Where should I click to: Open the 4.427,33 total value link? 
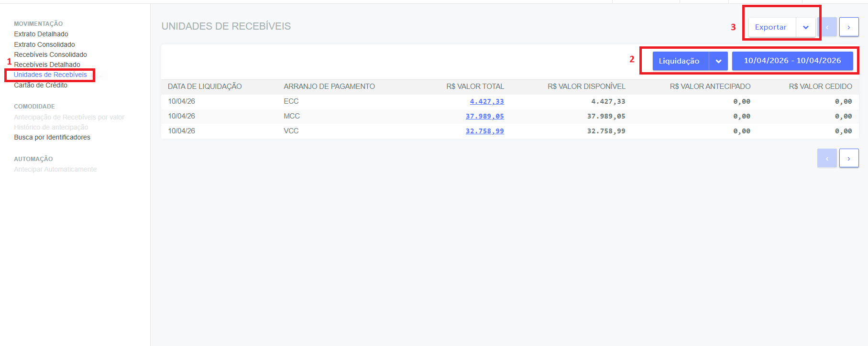click(487, 101)
